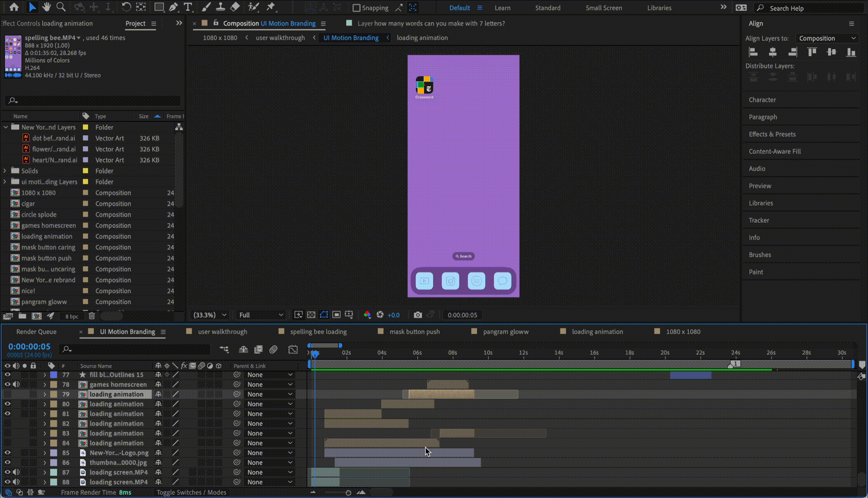The width and height of the screenshot is (868, 498).
Task: Show layer 79 loading animation
Action: (x=7, y=394)
